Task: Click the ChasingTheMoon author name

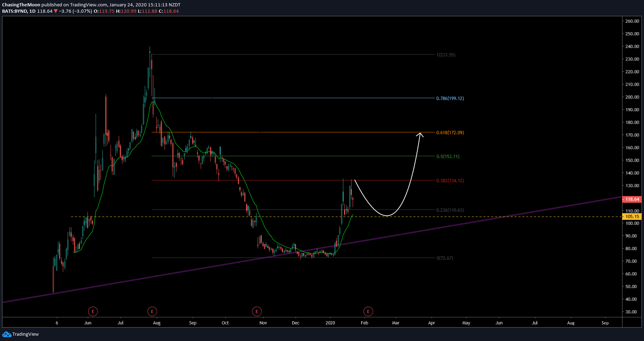Action: pyautogui.click(x=21, y=5)
